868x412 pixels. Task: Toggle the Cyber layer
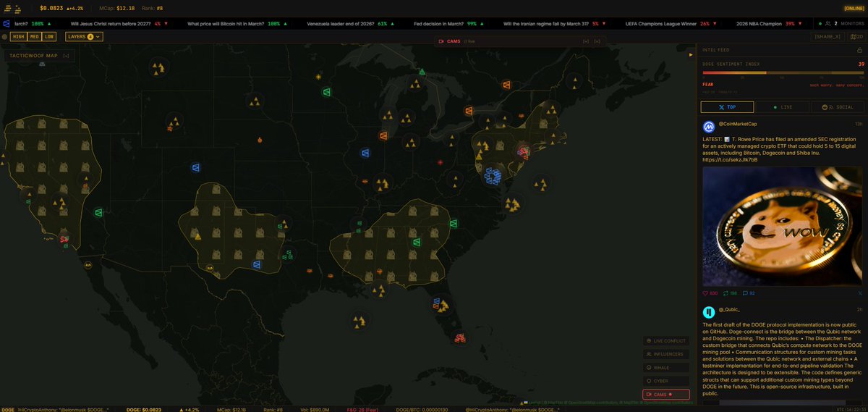pyautogui.click(x=665, y=381)
